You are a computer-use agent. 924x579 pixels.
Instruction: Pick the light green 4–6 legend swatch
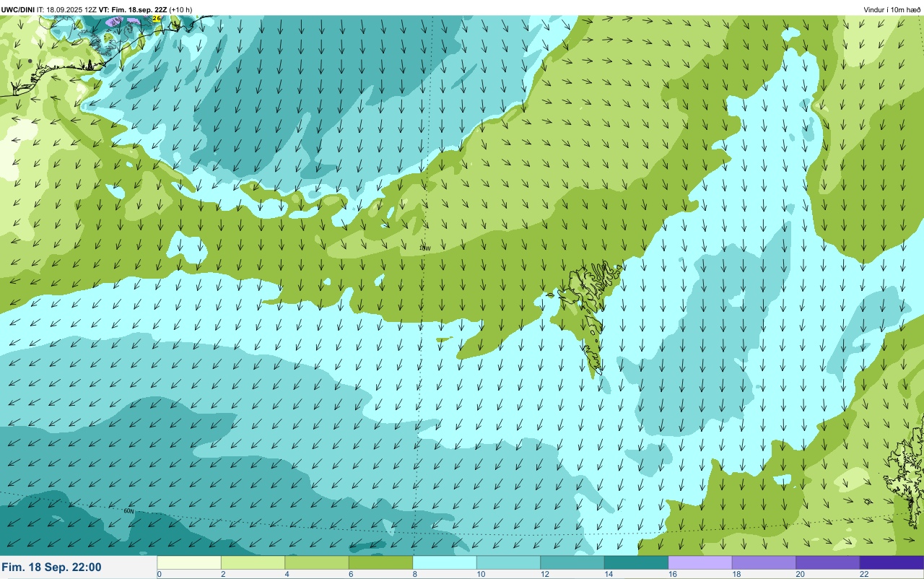point(317,562)
